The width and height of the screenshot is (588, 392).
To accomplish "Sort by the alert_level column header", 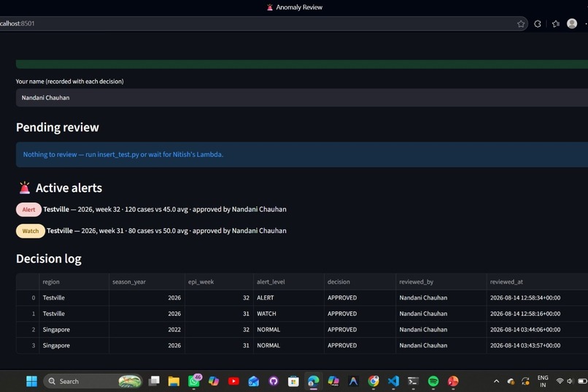I will [289, 282].
